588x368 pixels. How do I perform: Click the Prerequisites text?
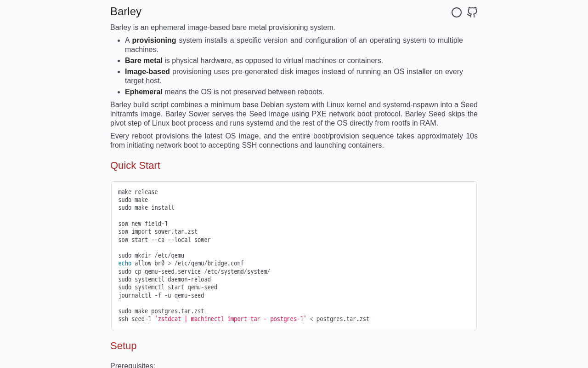[x=133, y=366]
